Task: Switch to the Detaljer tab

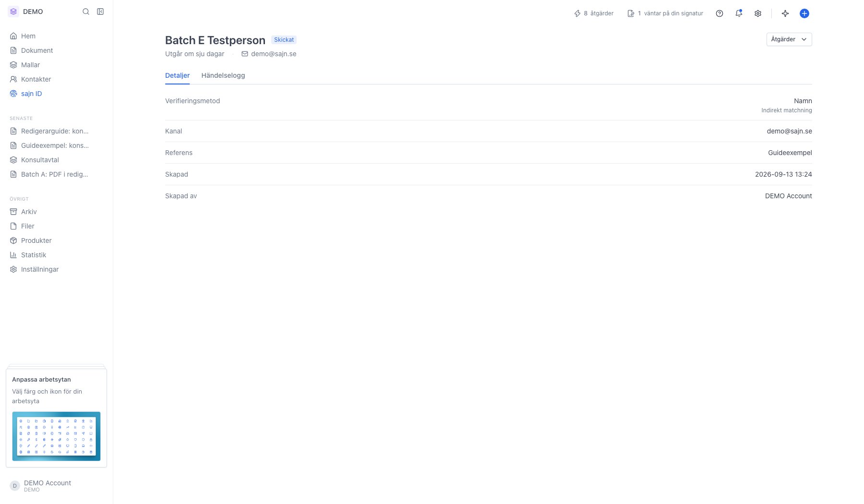Action: tap(177, 75)
